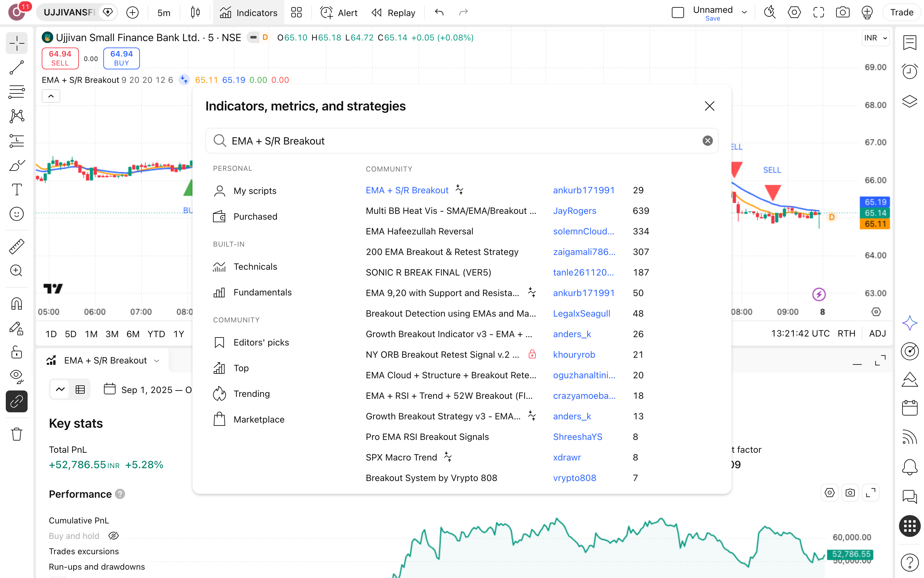Show the Buy and hold series

[x=114, y=536]
